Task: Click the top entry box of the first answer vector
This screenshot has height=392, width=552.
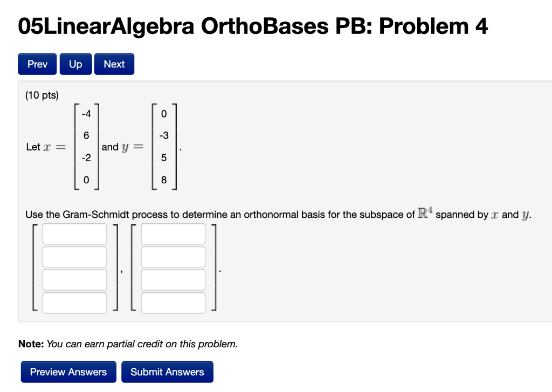Action: (x=74, y=233)
